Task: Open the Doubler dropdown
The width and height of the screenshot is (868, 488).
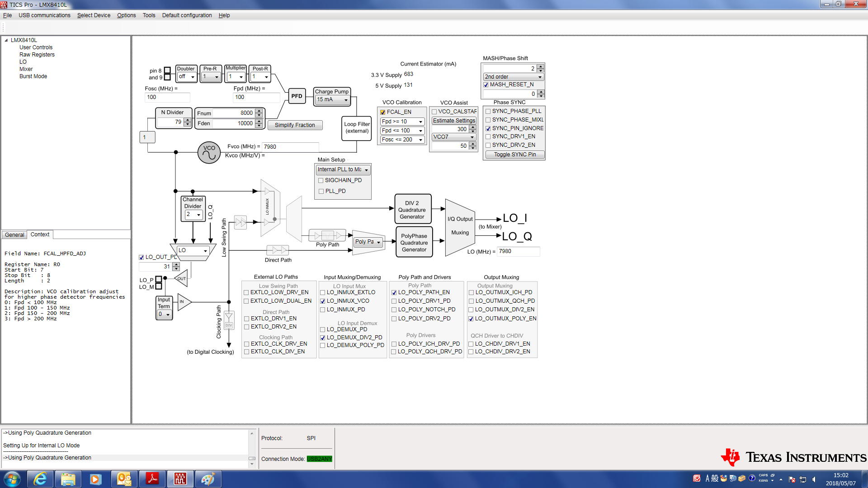Action: pyautogui.click(x=186, y=77)
